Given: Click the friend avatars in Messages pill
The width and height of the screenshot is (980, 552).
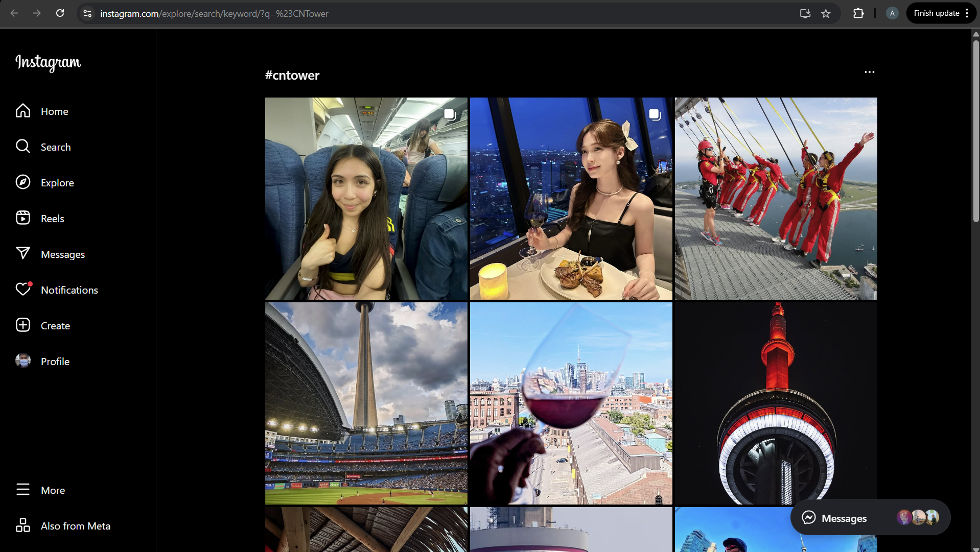Looking at the screenshot, I should 918,517.
